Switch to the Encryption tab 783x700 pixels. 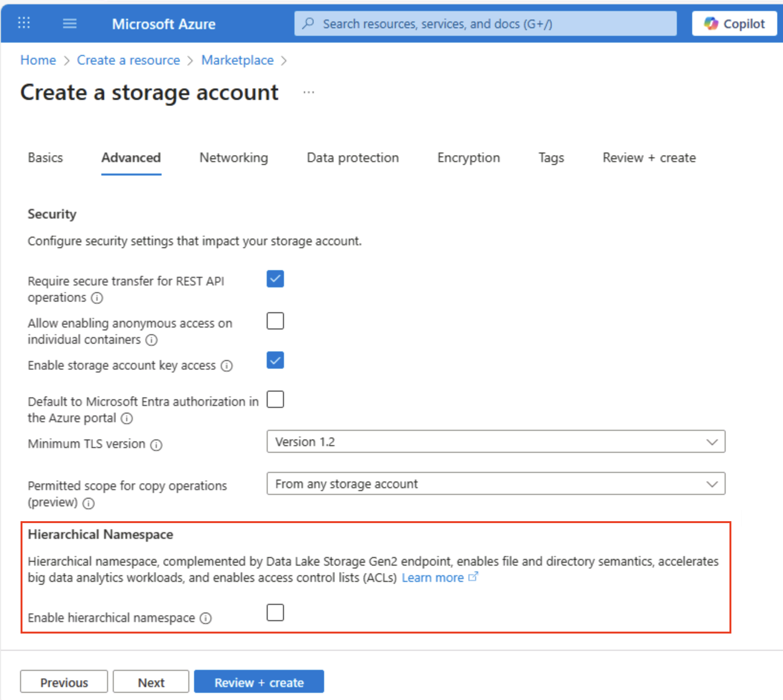pos(468,158)
